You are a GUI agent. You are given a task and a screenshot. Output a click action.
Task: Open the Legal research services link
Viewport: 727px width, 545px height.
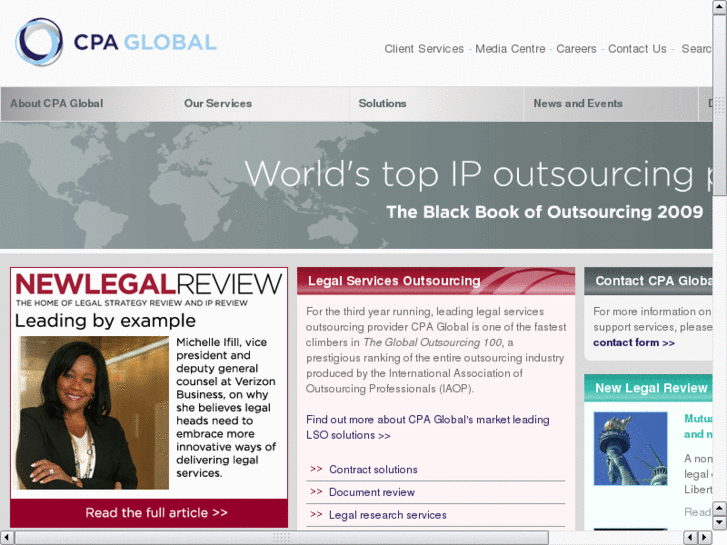[x=388, y=515]
